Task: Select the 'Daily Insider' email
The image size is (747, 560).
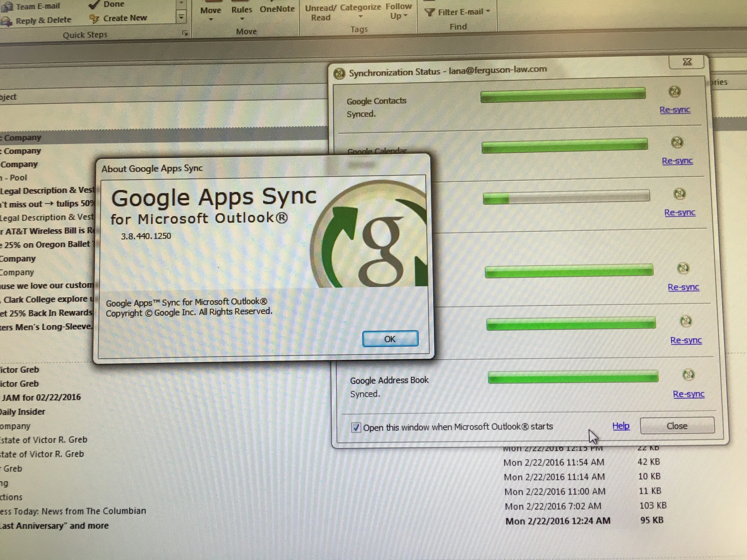Action: click(x=22, y=412)
